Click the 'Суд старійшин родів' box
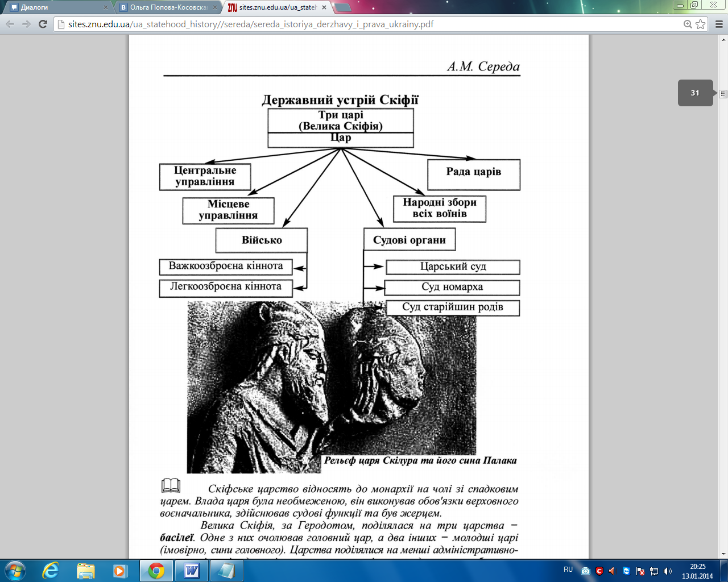This screenshot has height=582, width=728. click(x=453, y=307)
